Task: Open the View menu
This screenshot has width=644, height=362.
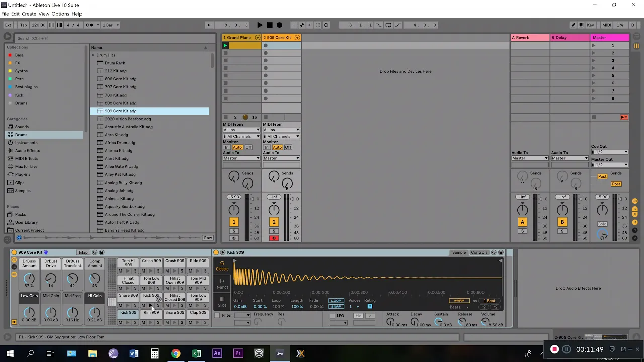Action: click(x=44, y=14)
